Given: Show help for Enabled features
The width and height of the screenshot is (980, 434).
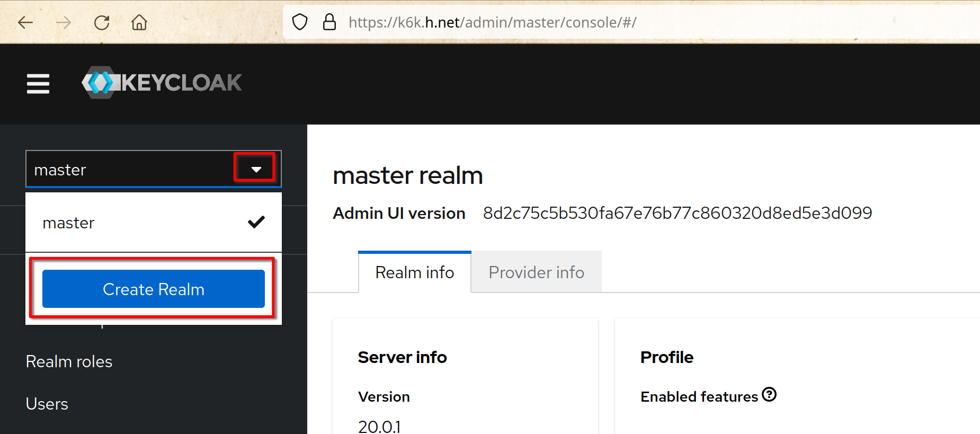Looking at the screenshot, I should pyautogui.click(x=769, y=395).
